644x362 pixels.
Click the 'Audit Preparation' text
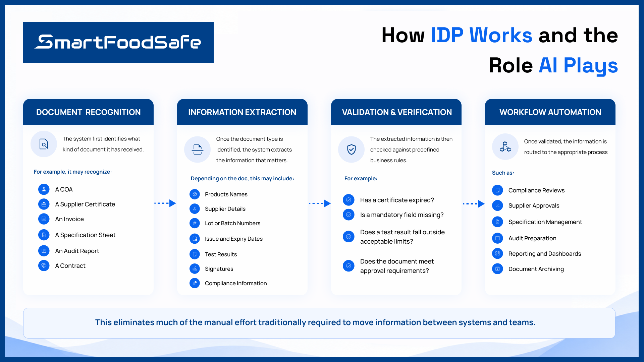point(532,238)
